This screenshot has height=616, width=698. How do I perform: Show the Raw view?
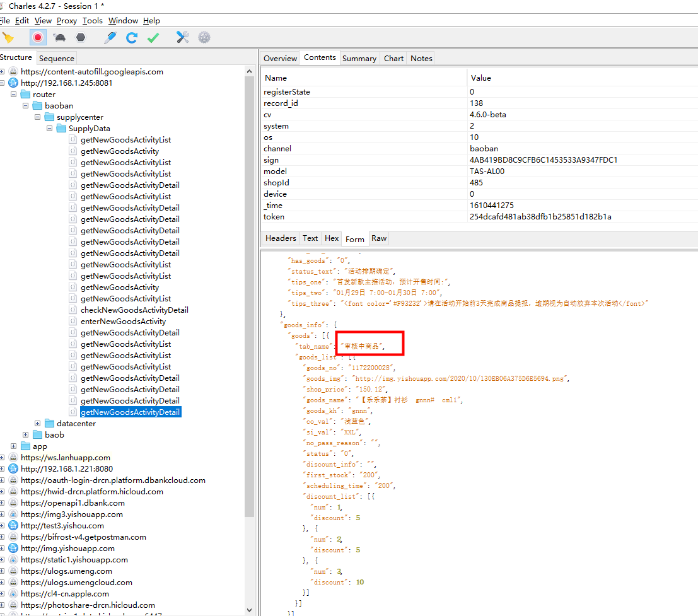click(379, 238)
